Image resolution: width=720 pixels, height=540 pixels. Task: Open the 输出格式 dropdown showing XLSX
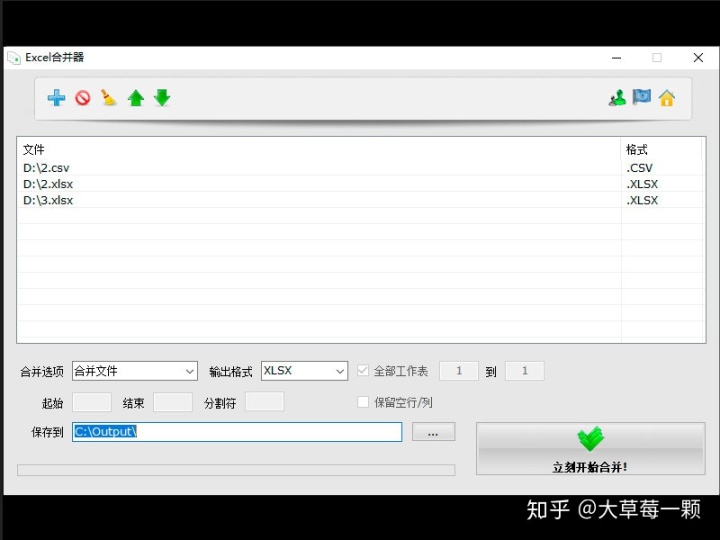(304, 371)
